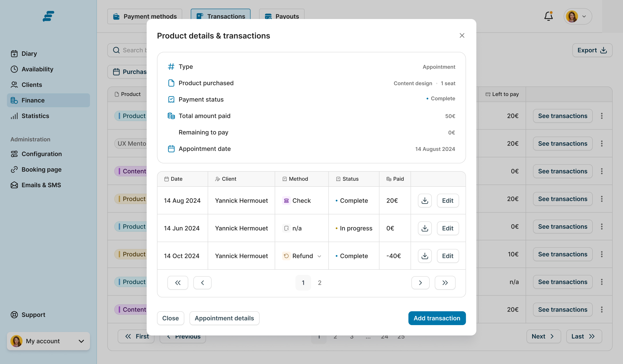The image size is (623, 364).
Task: Go to last page of modal transactions
Action: pyautogui.click(x=445, y=283)
